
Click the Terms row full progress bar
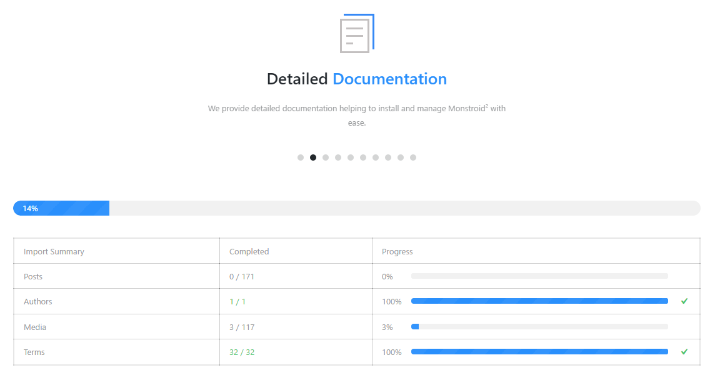point(539,352)
